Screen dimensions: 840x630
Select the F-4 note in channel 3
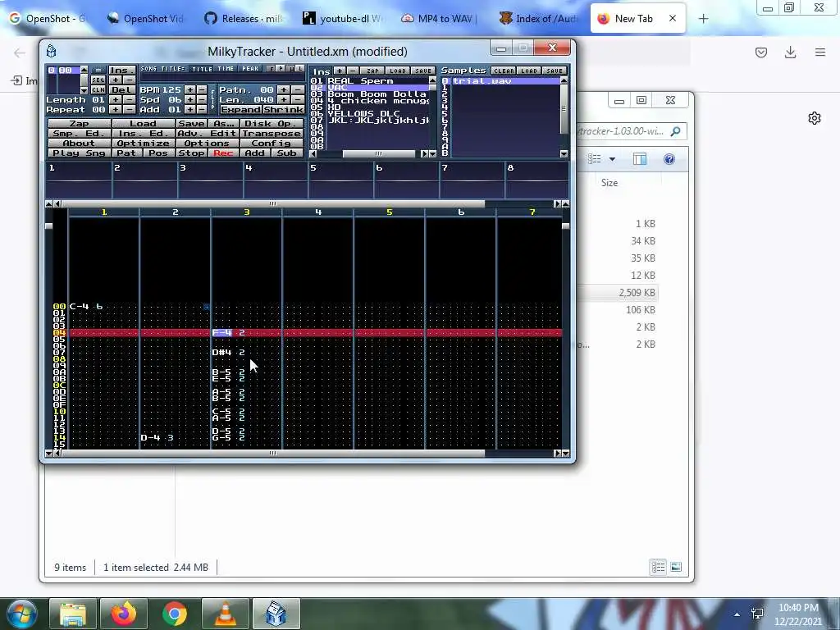pyautogui.click(x=221, y=333)
